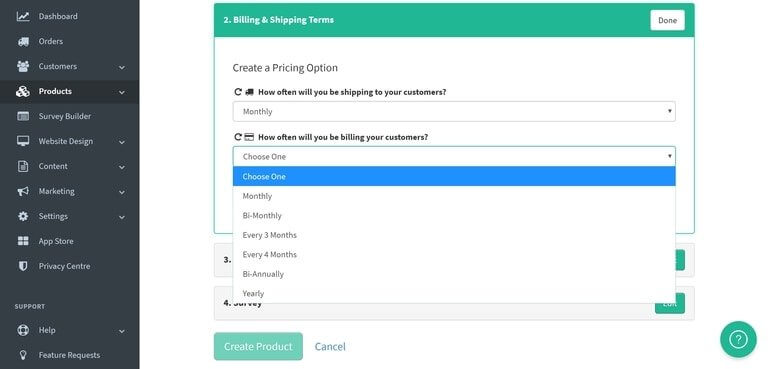Expand the Settings submenu chevron
This screenshot has width=768, height=369.
[x=121, y=217]
